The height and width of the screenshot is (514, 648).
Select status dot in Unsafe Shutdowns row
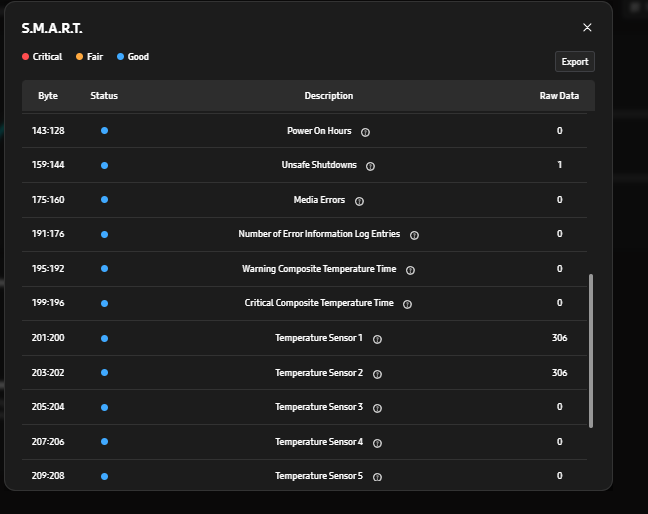pos(105,165)
